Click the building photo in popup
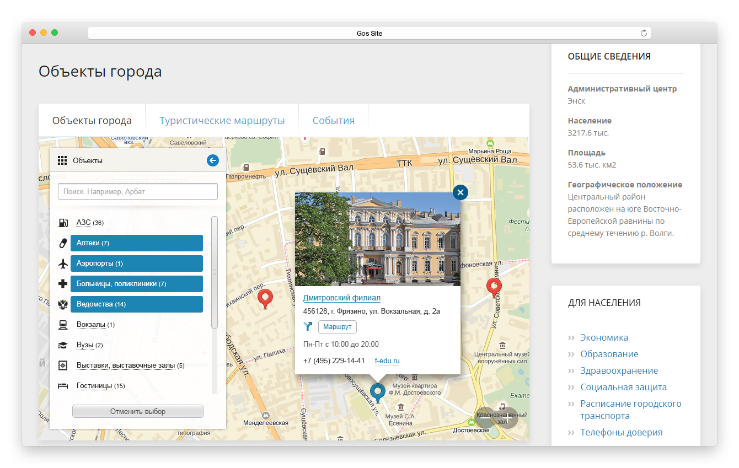This screenshot has width=739, height=468. pos(378,238)
